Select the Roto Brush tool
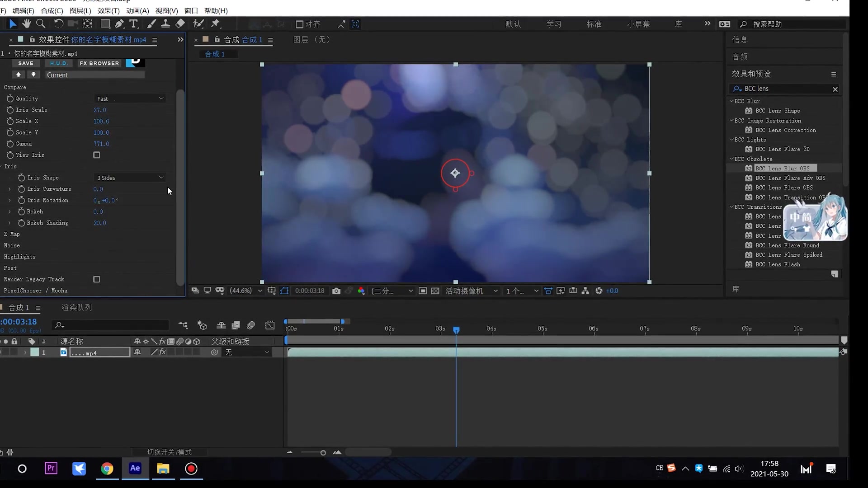 [x=198, y=24]
